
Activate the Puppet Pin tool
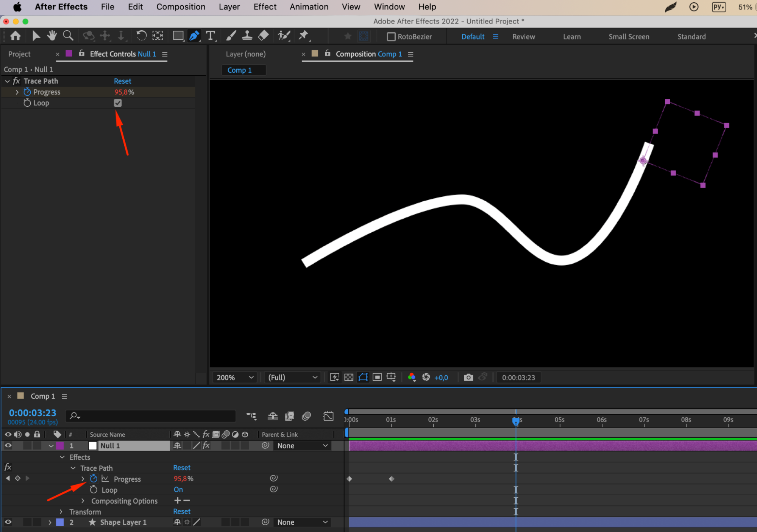pos(304,36)
